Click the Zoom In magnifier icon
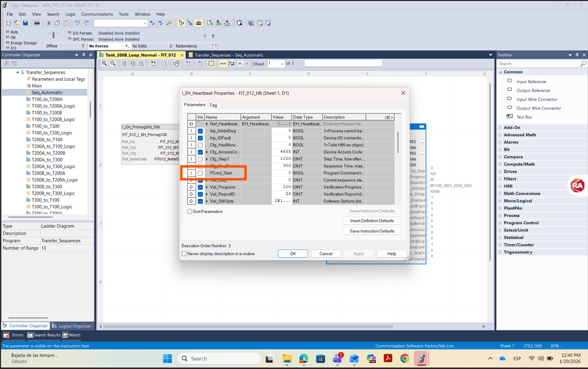Viewport: 588px width, 369px height. [104, 64]
